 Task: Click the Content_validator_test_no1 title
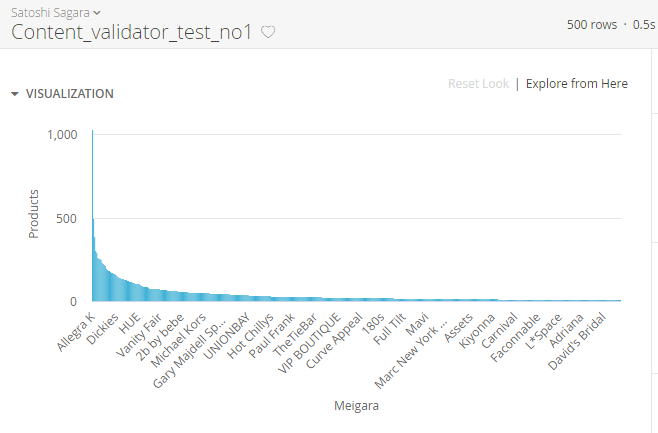coord(132,31)
